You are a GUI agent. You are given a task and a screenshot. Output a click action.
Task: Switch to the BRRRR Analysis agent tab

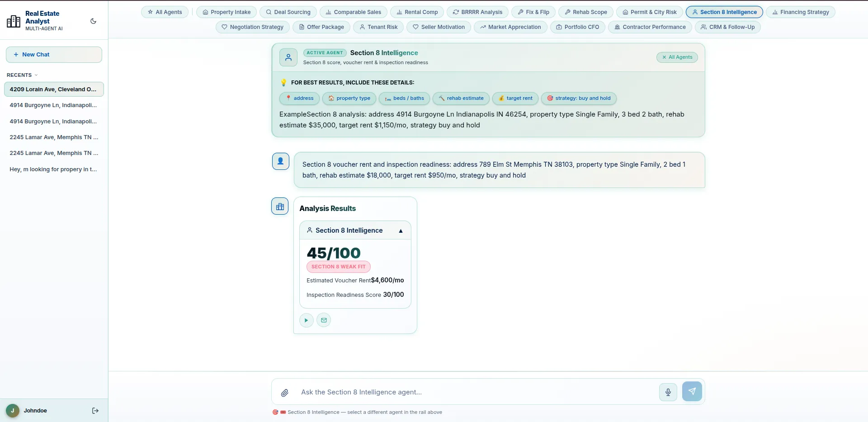coord(477,12)
